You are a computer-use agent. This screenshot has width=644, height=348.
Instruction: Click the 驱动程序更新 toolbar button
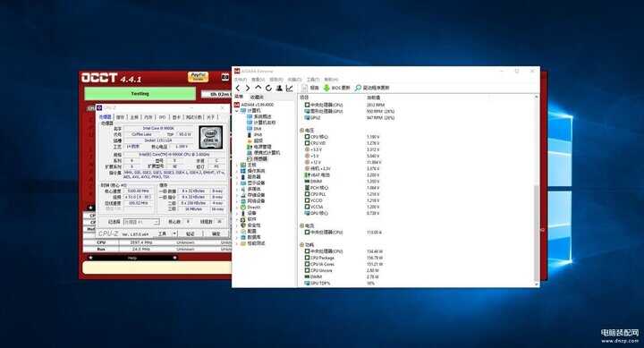click(x=372, y=88)
